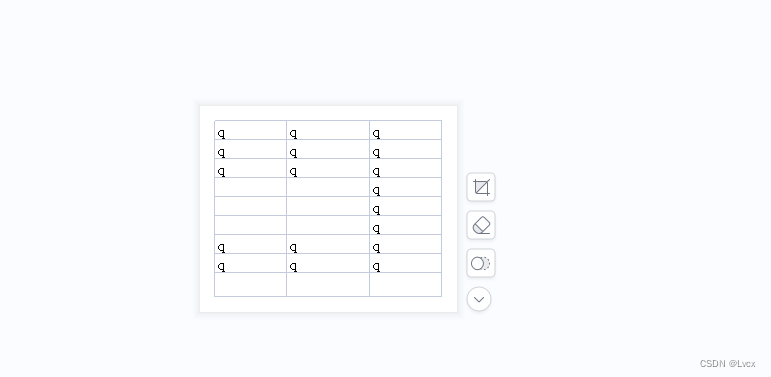Image resolution: width=771 pixels, height=377 pixels.
Task: Click the 'q' in fifth row, last column
Action: [377, 210]
